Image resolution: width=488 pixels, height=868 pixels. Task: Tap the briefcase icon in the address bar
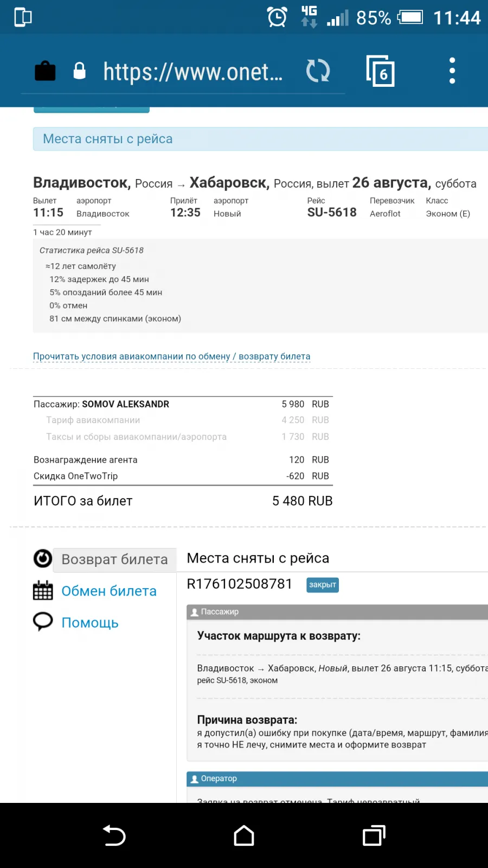point(45,71)
